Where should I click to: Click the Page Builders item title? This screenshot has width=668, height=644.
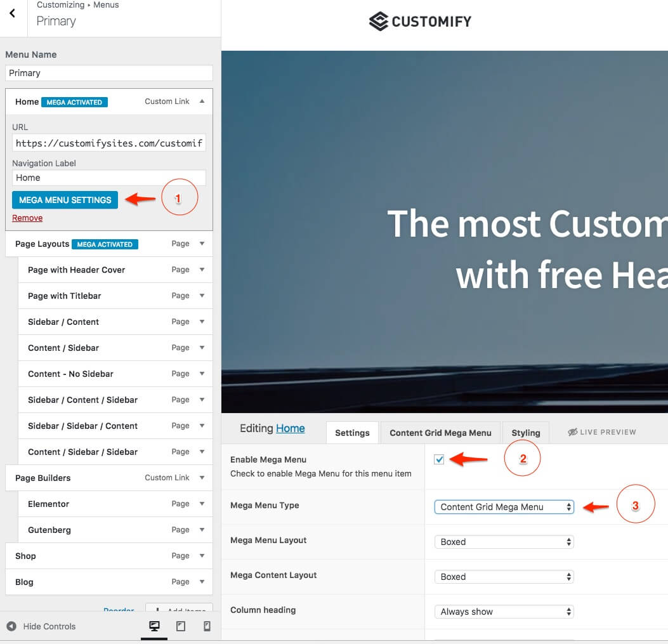coord(43,478)
